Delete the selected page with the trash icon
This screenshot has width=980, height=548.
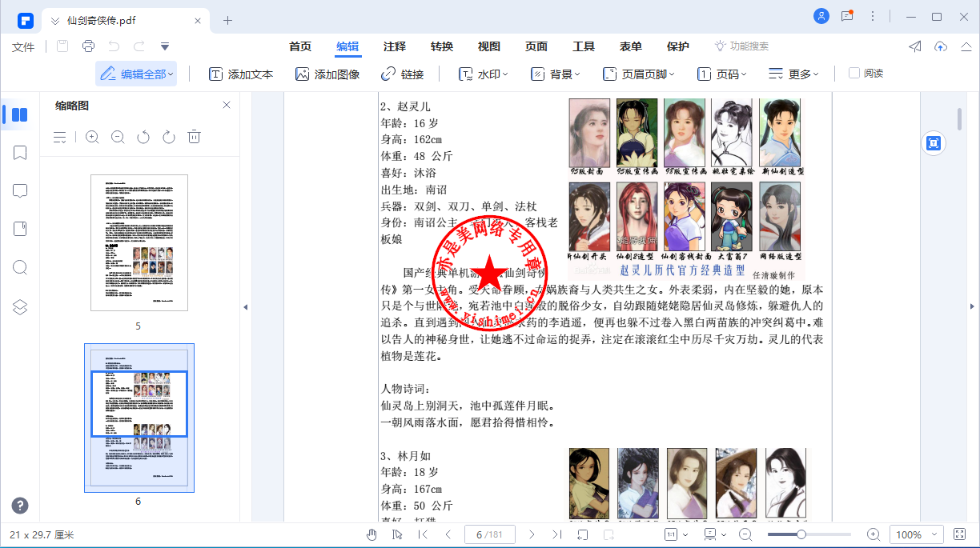tap(194, 138)
